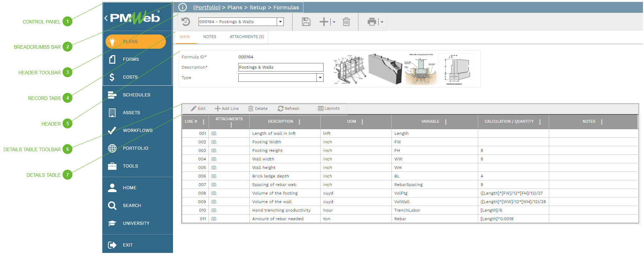This screenshot has width=644, height=254.
Task: Click the concrete wall block thumbnail
Action: [385, 68]
